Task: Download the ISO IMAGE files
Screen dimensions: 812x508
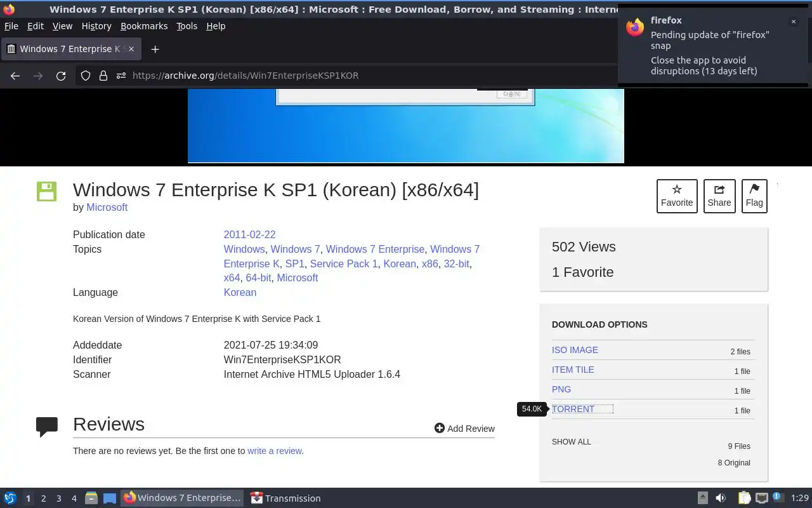Action: [x=575, y=350]
